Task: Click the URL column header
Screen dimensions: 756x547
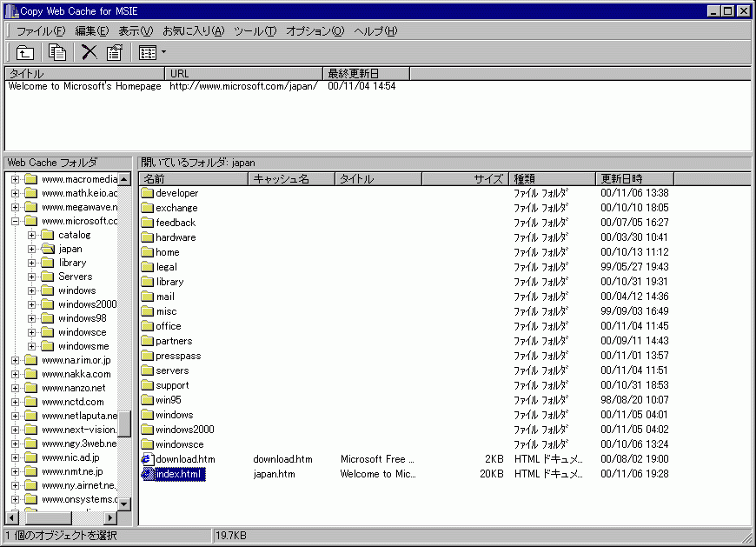Action: [x=244, y=74]
